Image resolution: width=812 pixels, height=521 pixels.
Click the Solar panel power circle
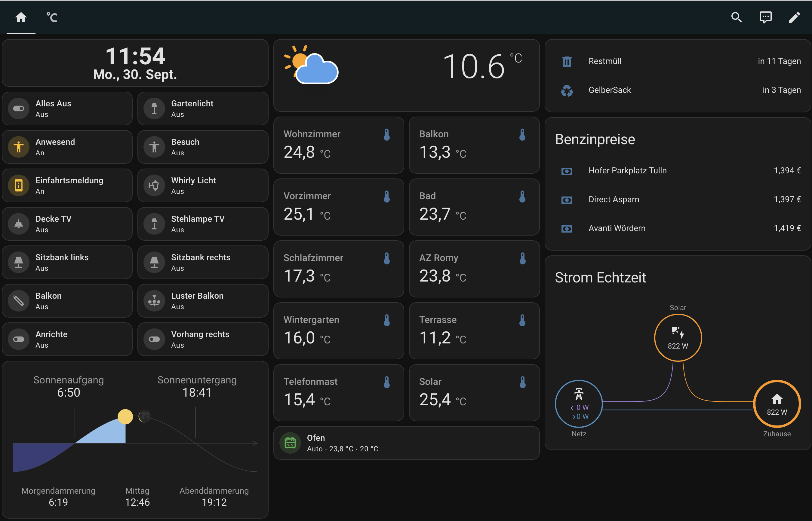point(678,338)
